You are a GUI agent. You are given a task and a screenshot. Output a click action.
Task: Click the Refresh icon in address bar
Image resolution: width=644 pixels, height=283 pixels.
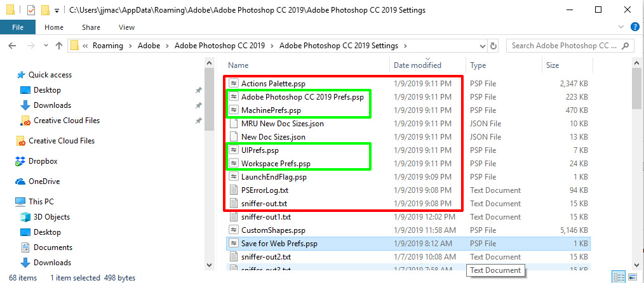pyautogui.click(x=493, y=46)
